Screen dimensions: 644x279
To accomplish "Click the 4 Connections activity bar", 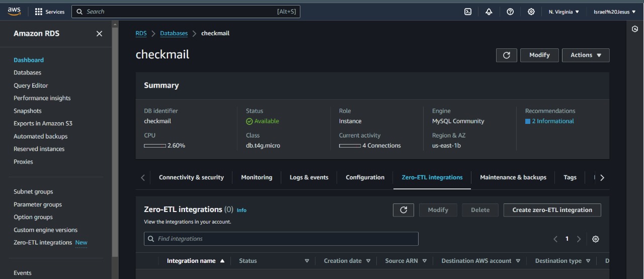I will 350,146.
